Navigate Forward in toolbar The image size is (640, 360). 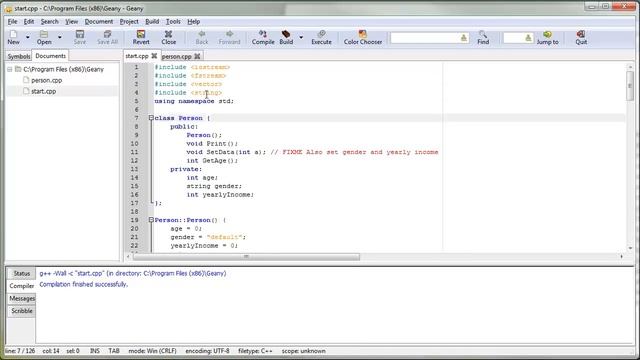[229, 37]
